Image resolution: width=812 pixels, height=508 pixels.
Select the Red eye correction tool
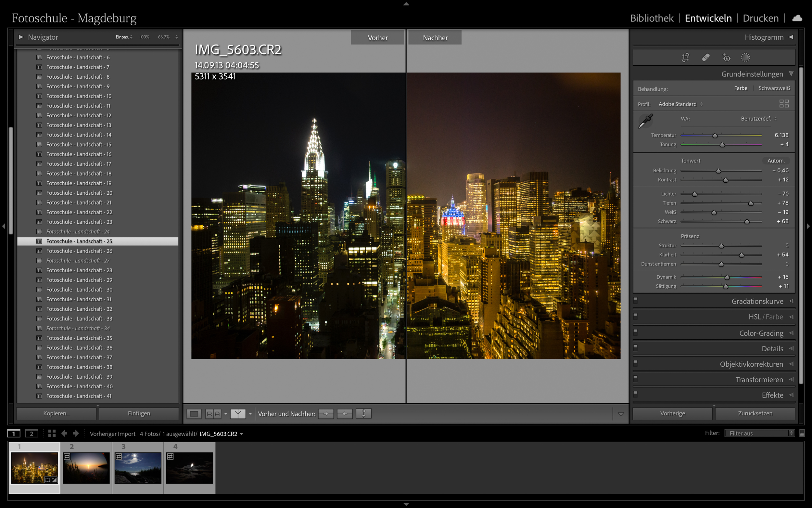[726, 58]
